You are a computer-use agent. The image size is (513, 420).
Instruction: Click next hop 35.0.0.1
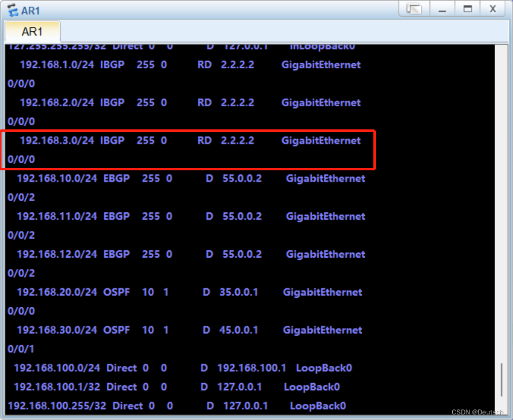[238, 292]
